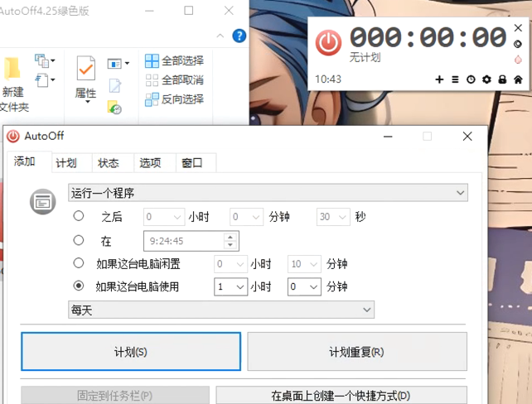The image size is (532, 404).
Task: Click the pink droplet icon in timer widget
Action: 518,60
